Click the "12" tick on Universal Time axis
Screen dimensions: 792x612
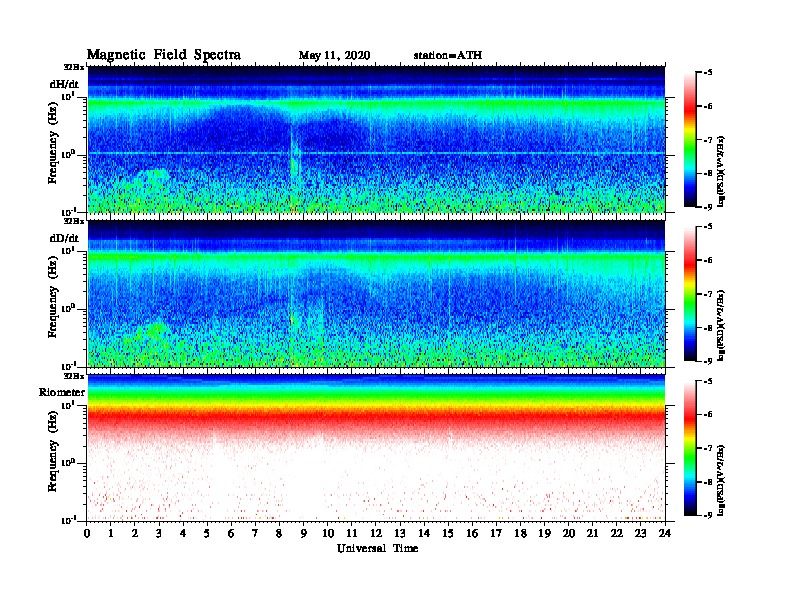click(x=376, y=533)
